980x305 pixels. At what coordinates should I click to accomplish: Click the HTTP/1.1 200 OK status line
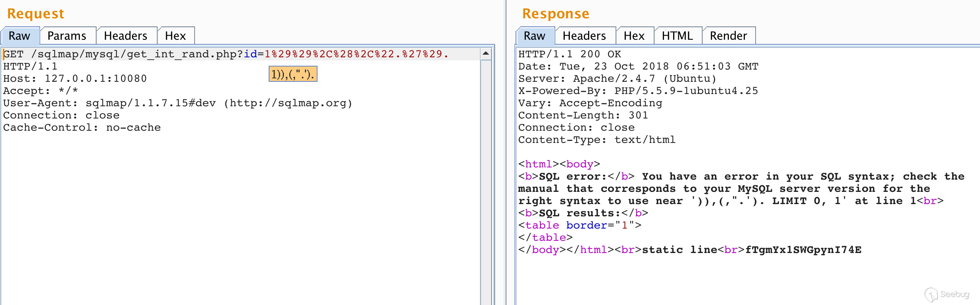click(x=570, y=54)
